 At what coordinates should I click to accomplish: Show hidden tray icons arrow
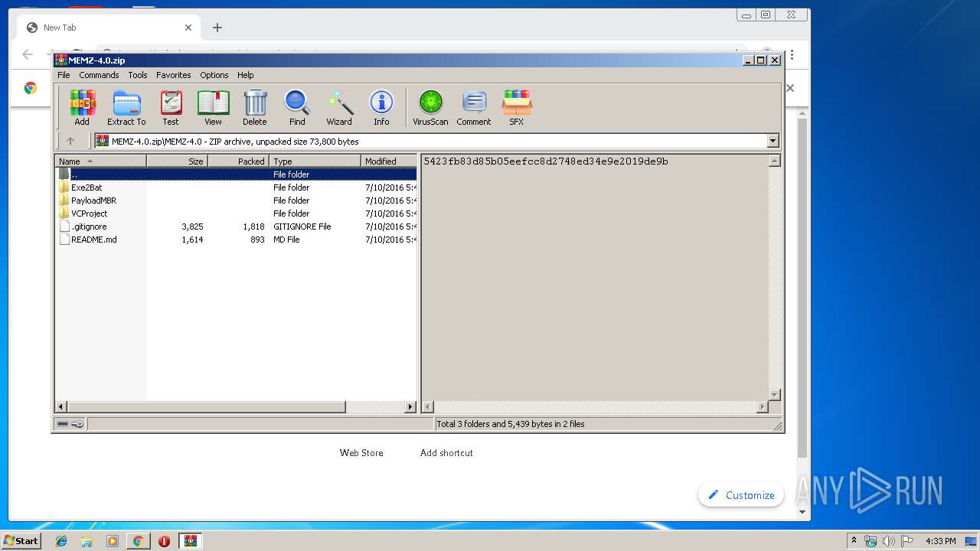click(854, 541)
